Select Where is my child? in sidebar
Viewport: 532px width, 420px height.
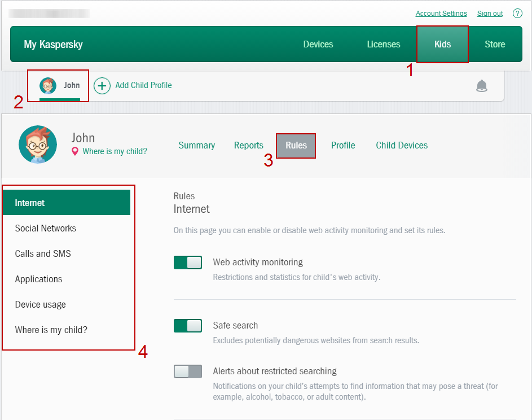point(51,330)
